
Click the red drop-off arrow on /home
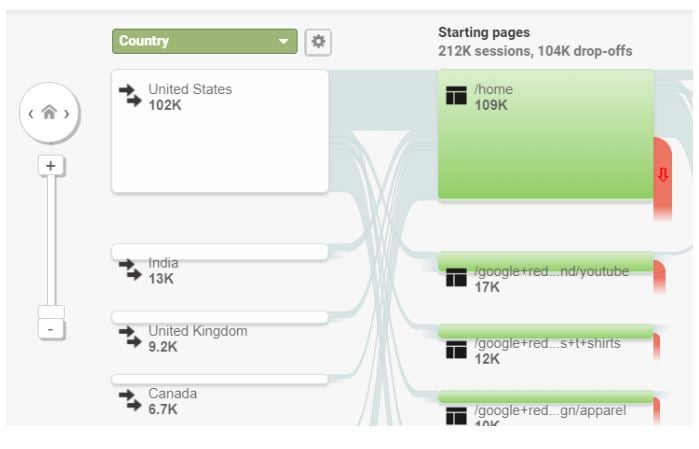[663, 174]
